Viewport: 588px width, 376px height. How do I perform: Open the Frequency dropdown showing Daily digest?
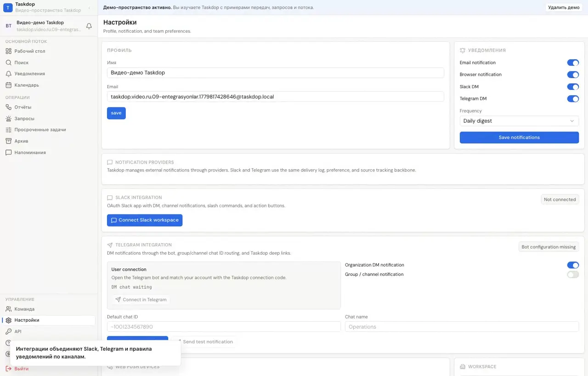click(519, 121)
